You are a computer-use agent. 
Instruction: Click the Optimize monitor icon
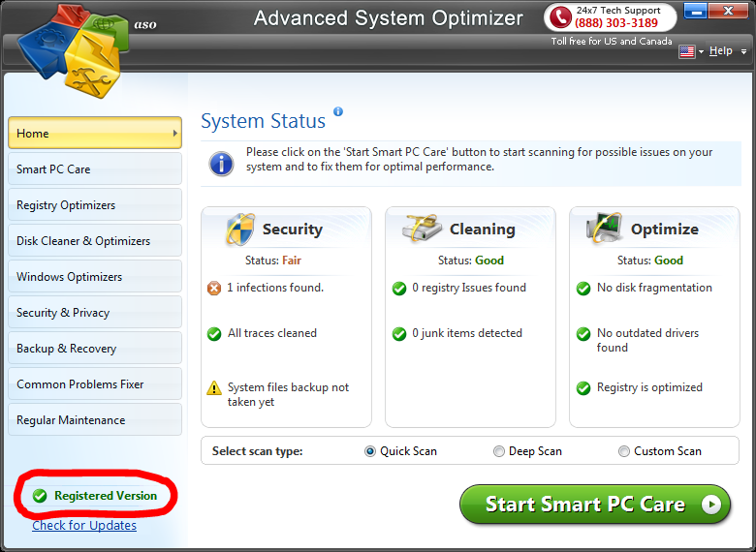tap(604, 228)
